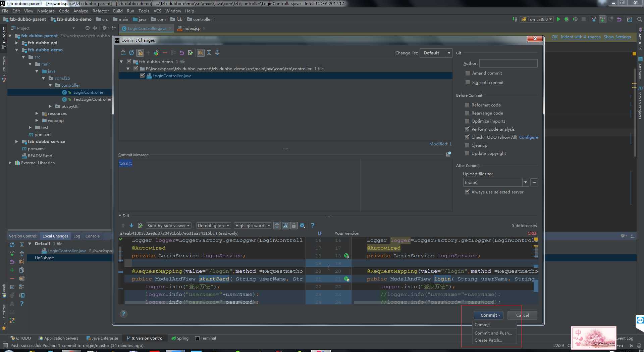644x352 pixels.
Task: Toggle Sign-off commit checkbox
Action: (x=468, y=82)
